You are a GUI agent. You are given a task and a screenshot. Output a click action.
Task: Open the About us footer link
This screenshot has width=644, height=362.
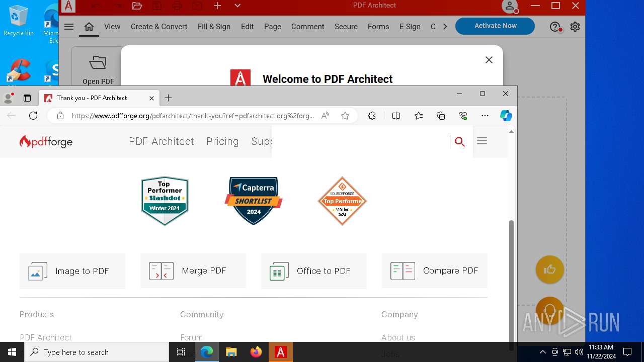pyautogui.click(x=398, y=337)
